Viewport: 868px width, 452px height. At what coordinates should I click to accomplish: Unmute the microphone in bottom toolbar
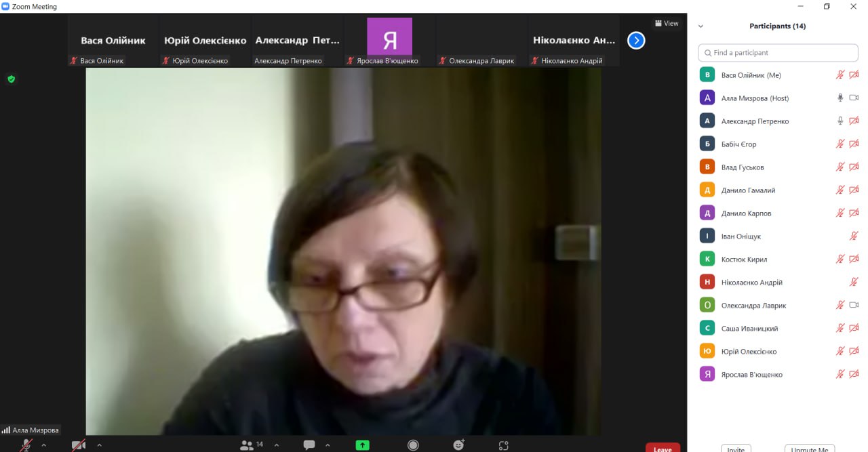click(x=26, y=445)
